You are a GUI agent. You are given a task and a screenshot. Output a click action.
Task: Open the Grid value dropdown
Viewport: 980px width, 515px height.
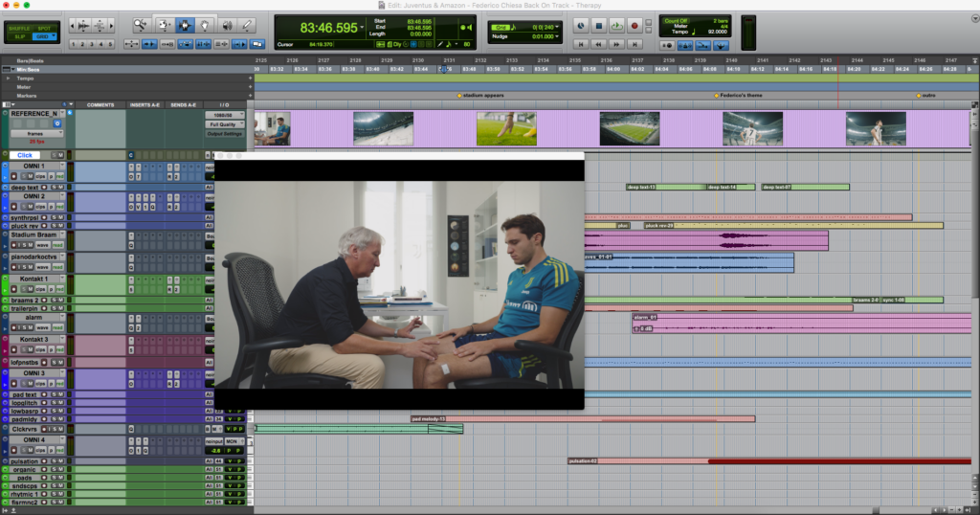point(557,28)
